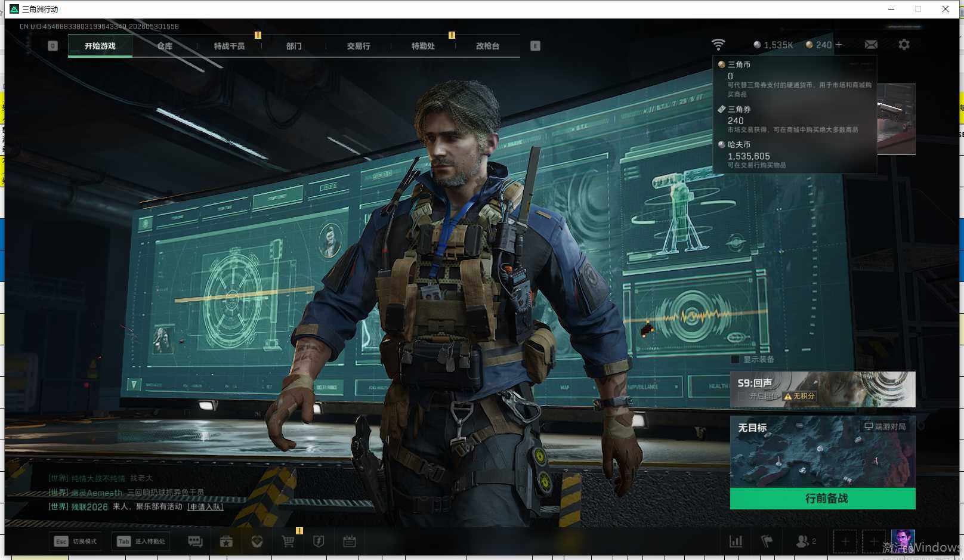Open the settings gear icon

click(904, 45)
